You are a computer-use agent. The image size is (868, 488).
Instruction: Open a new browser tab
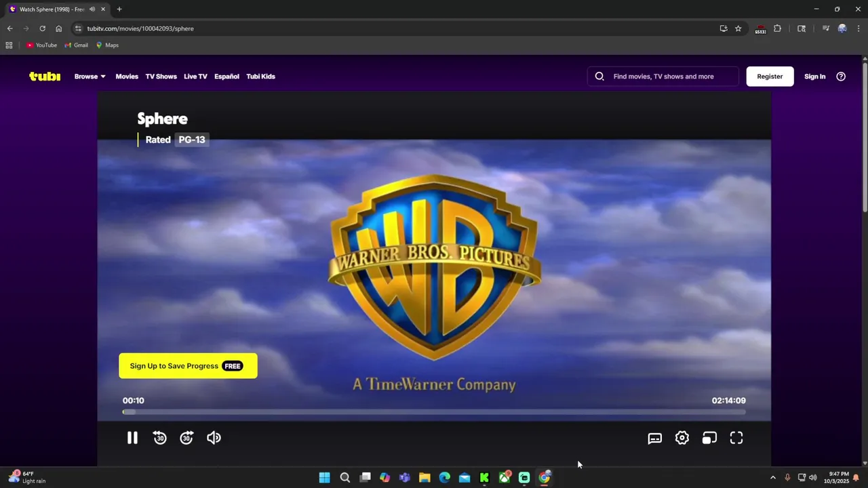(x=119, y=9)
